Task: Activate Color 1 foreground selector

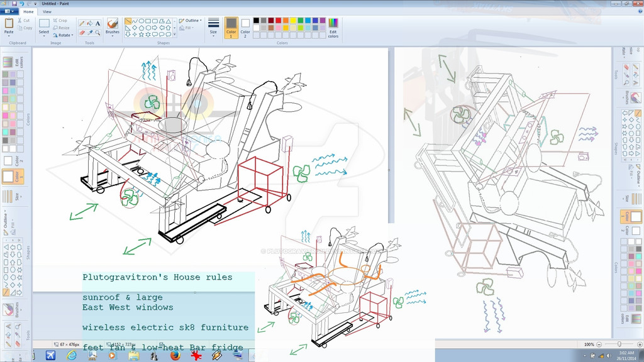Action: [x=231, y=28]
